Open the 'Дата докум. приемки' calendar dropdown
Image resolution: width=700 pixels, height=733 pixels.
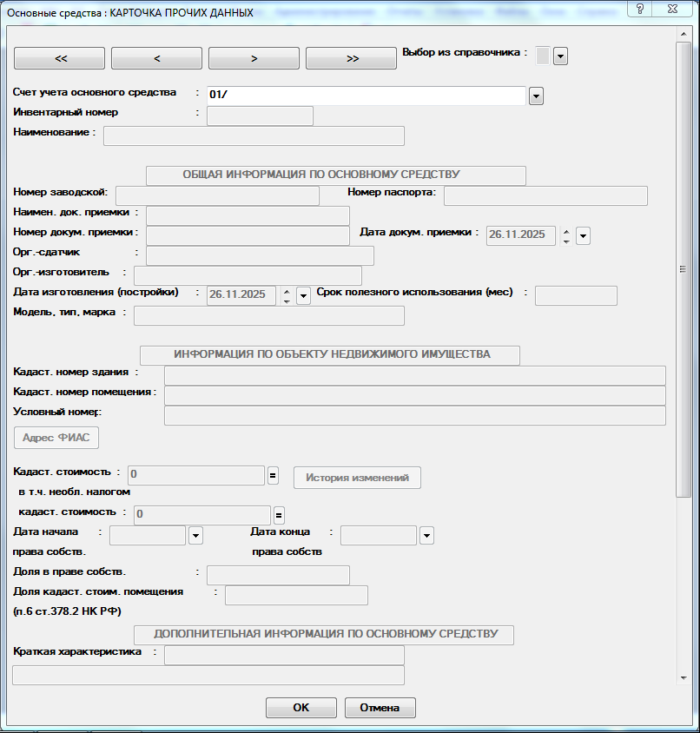click(583, 235)
